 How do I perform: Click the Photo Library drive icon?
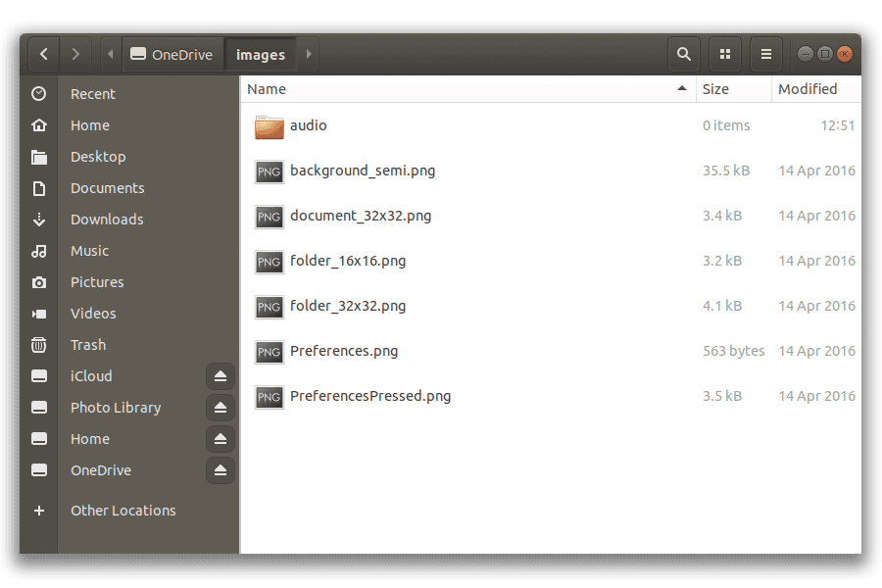coord(39,408)
